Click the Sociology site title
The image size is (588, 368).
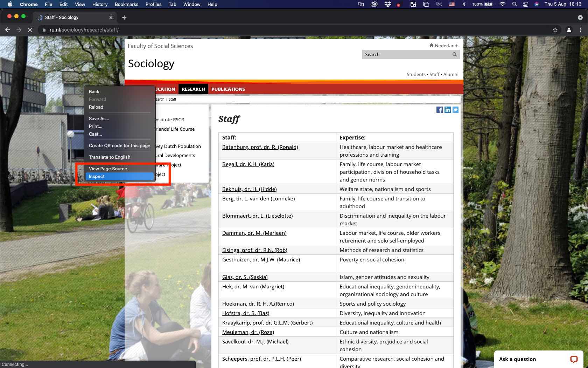151,63
